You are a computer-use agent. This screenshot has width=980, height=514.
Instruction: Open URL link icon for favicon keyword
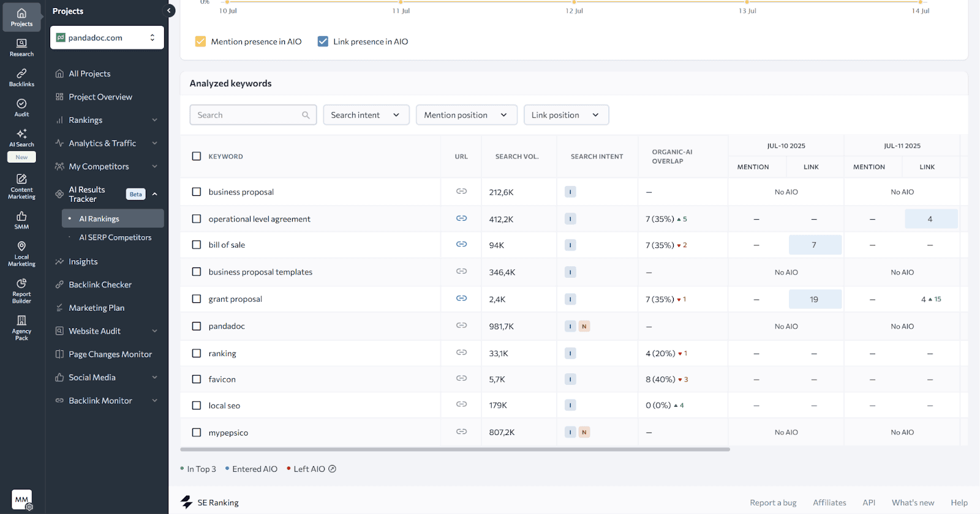(x=461, y=379)
